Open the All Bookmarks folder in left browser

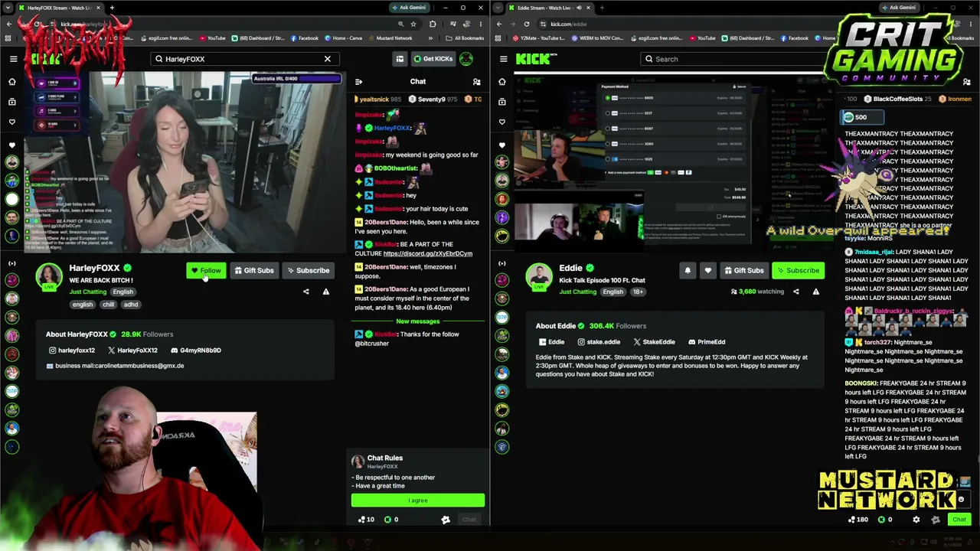click(465, 38)
